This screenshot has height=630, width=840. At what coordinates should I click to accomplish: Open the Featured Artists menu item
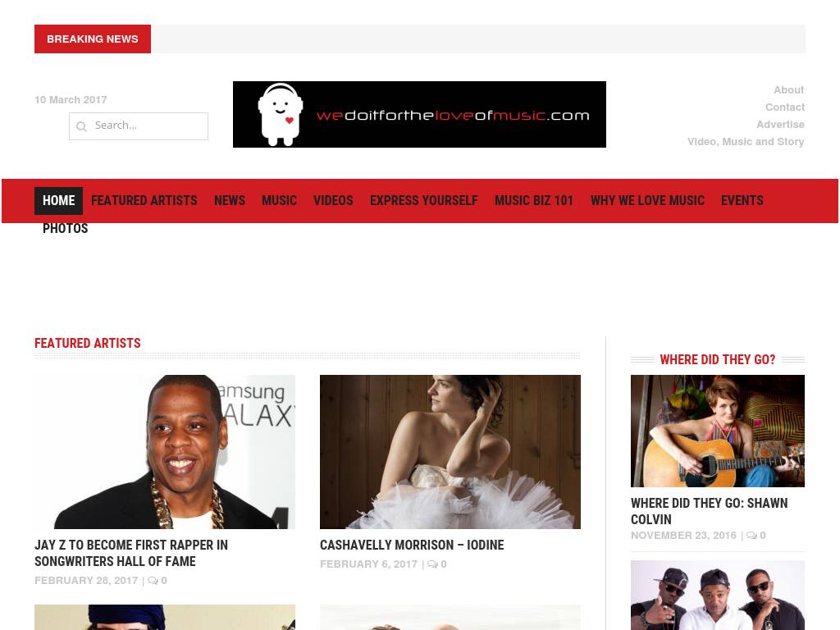tap(144, 201)
